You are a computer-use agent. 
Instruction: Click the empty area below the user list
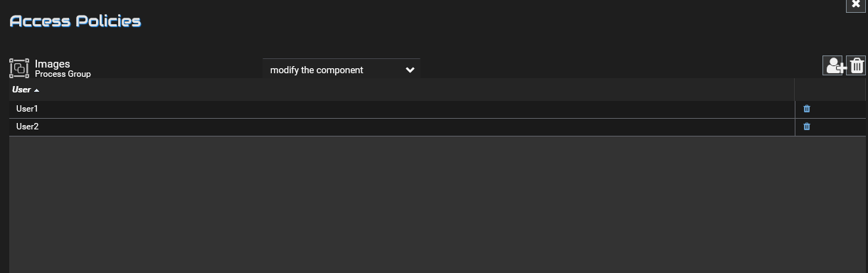[438, 205]
